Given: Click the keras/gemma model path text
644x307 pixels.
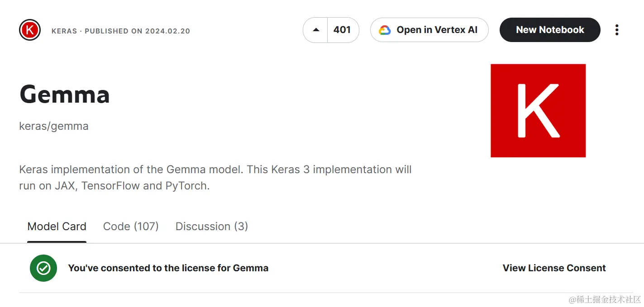Looking at the screenshot, I should coord(54,126).
